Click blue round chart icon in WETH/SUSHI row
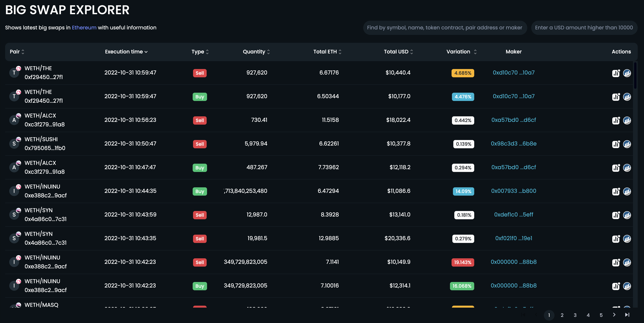 pos(627,144)
